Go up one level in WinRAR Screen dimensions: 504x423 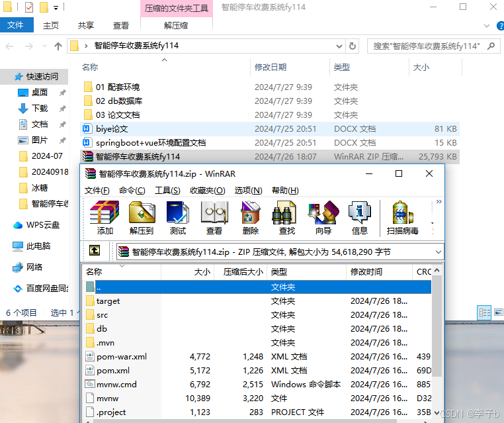[95, 250]
